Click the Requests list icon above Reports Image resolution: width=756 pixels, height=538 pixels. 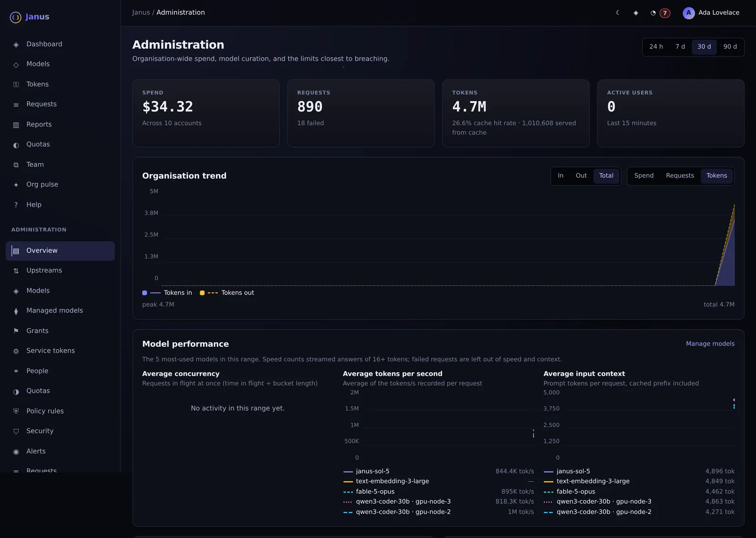click(x=16, y=104)
